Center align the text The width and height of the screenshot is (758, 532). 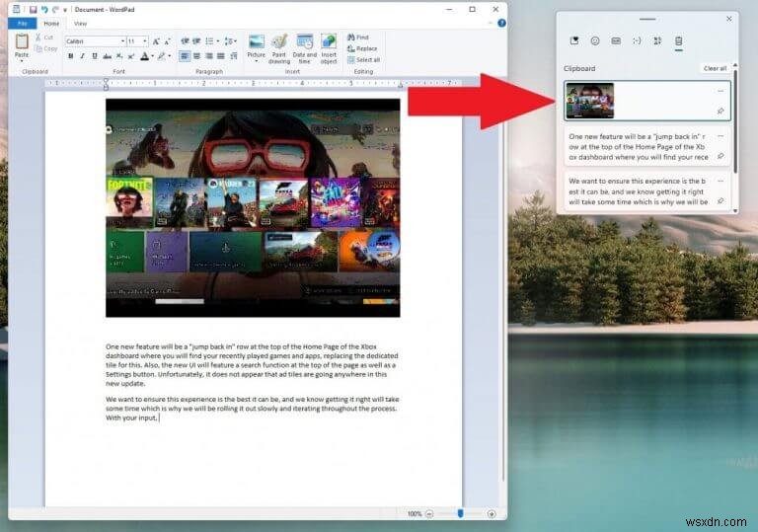coord(196,56)
